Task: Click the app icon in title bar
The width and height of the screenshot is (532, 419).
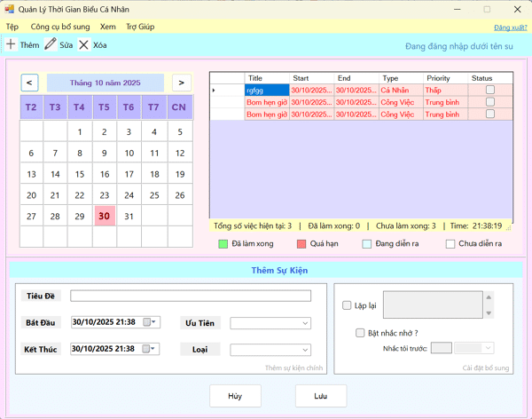Action: [9, 9]
